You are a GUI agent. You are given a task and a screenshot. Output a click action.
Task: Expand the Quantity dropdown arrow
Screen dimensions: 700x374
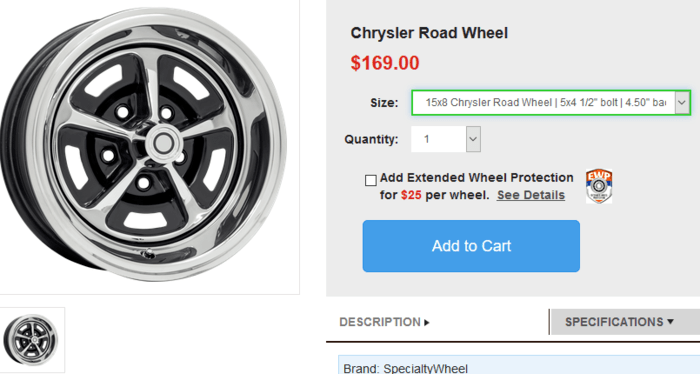pos(473,139)
